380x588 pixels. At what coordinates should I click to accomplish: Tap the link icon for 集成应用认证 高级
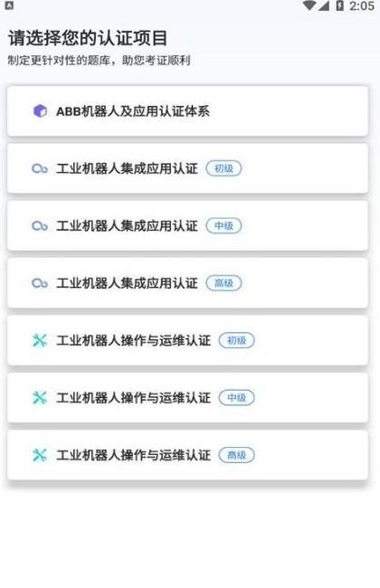[40, 283]
